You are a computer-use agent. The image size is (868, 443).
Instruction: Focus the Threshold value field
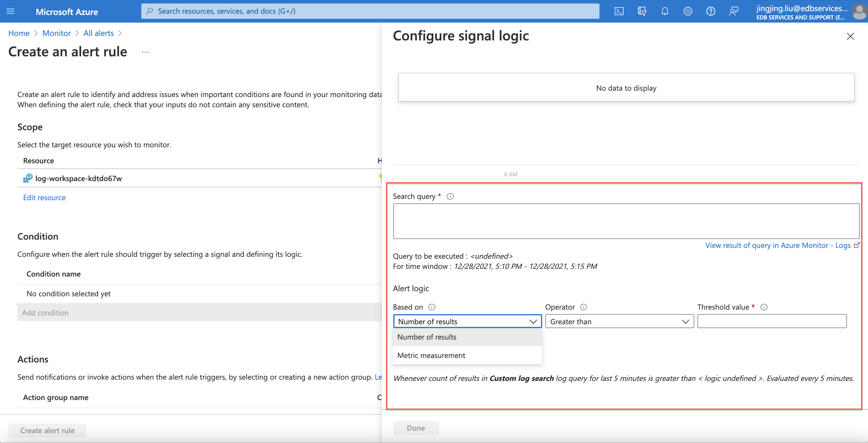[772, 321]
